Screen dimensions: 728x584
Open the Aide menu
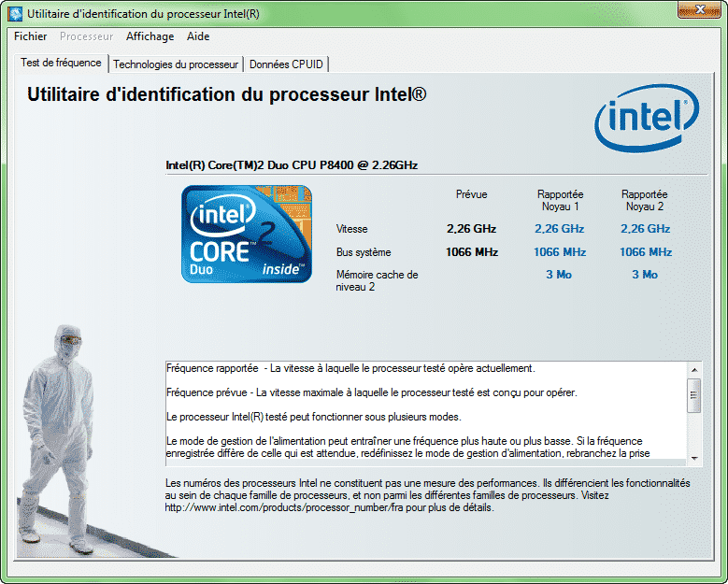[198, 36]
